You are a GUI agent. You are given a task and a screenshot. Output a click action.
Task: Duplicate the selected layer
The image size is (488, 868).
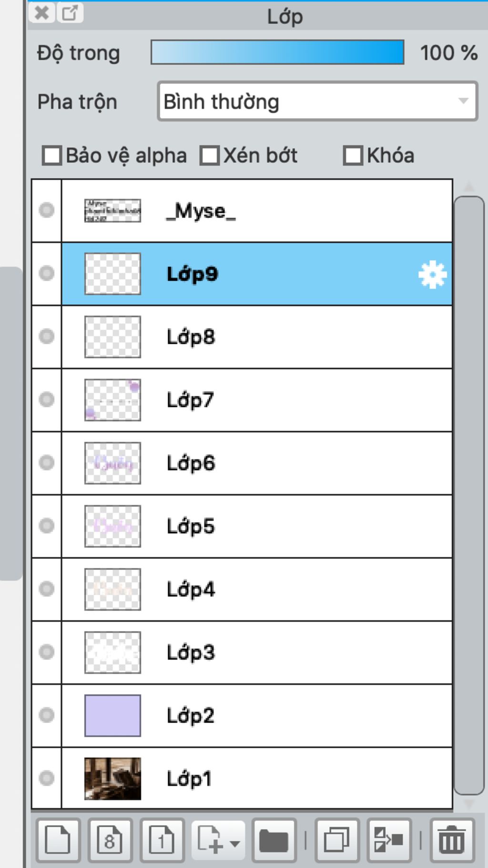click(337, 840)
